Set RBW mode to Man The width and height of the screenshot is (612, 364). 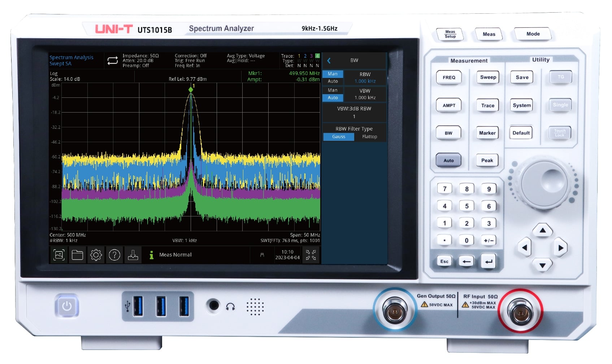[333, 74]
